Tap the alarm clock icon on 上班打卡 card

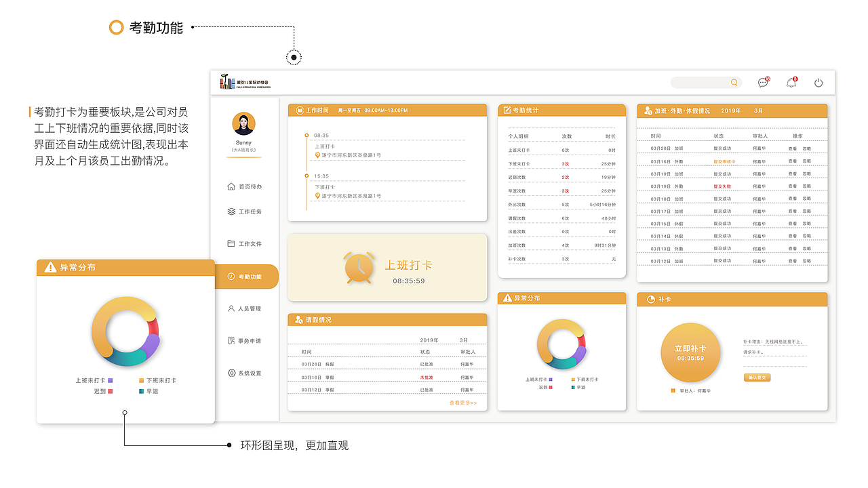[359, 268]
